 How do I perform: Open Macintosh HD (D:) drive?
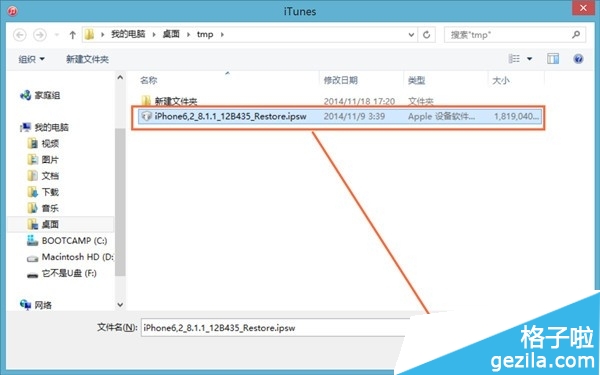[78, 257]
